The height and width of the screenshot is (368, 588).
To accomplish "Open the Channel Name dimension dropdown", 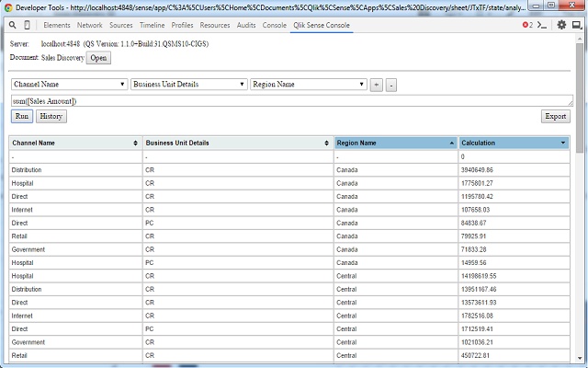I will (x=70, y=85).
